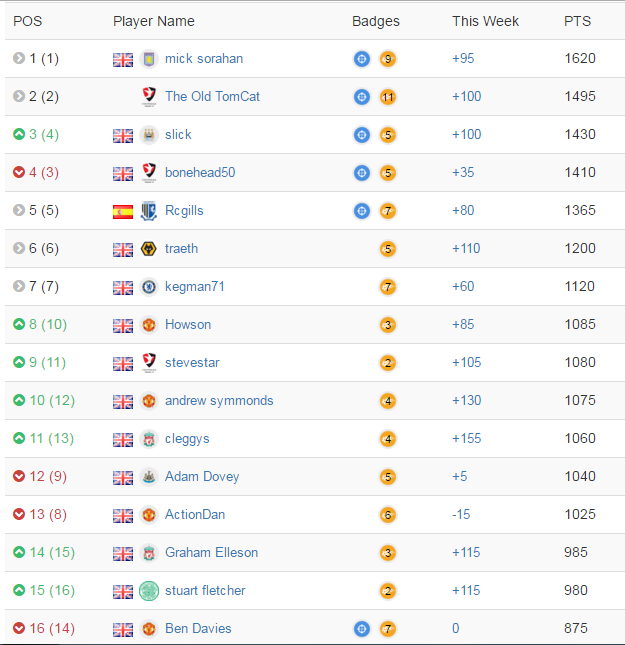Click Ben Davies' blue target badge
The width and height of the screenshot is (625, 645).
coord(362,629)
